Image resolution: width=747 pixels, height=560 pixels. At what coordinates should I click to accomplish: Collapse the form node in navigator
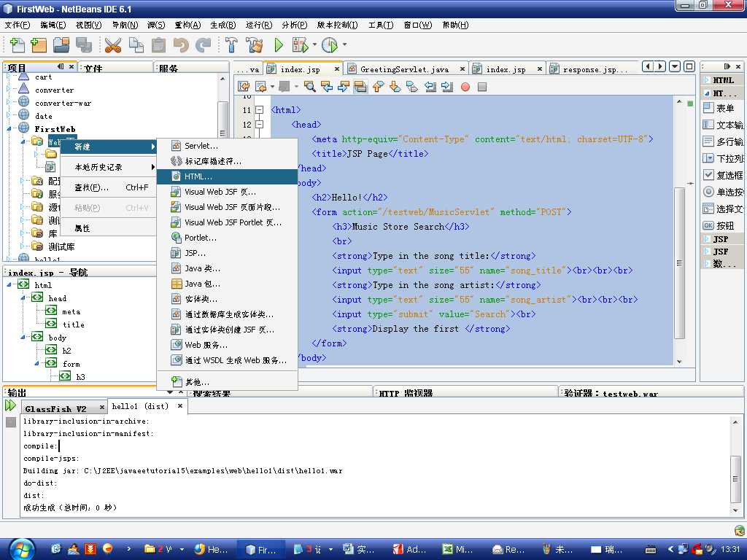(x=36, y=363)
